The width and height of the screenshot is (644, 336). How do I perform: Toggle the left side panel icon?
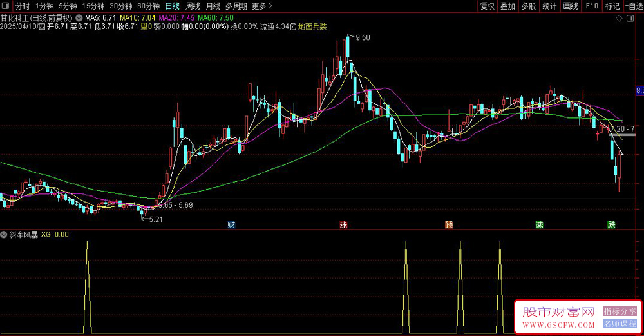(x=5, y=6)
